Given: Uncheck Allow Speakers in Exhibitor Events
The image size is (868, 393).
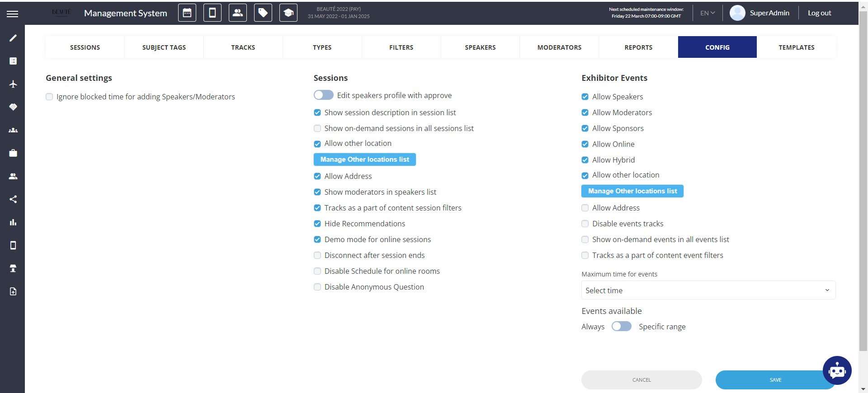Looking at the screenshot, I should (585, 97).
